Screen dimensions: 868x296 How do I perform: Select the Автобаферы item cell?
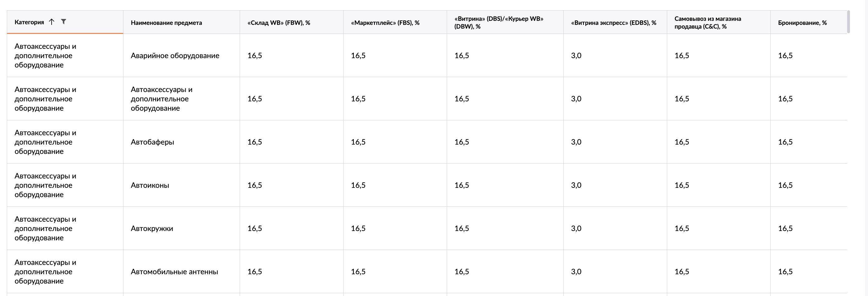coord(152,142)
